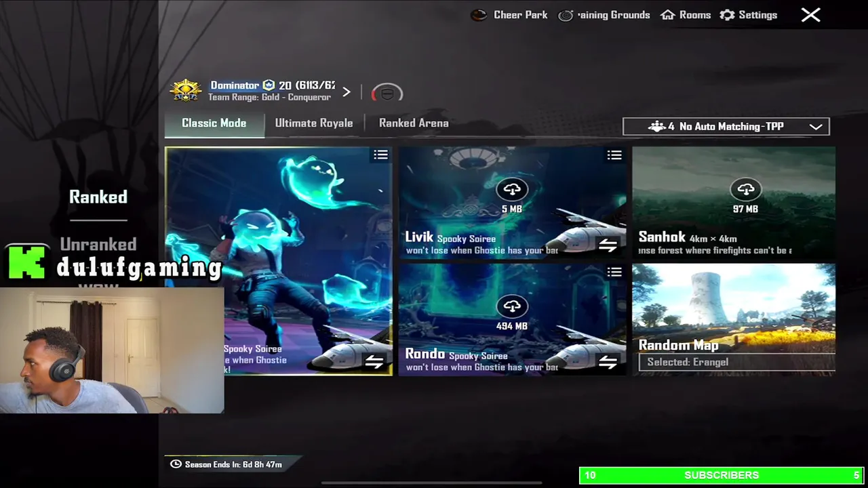The height and width of the screenshot is (488, 868).
Task: Switch to Ranked Arena tab
Action: click(x=414, y=123)
